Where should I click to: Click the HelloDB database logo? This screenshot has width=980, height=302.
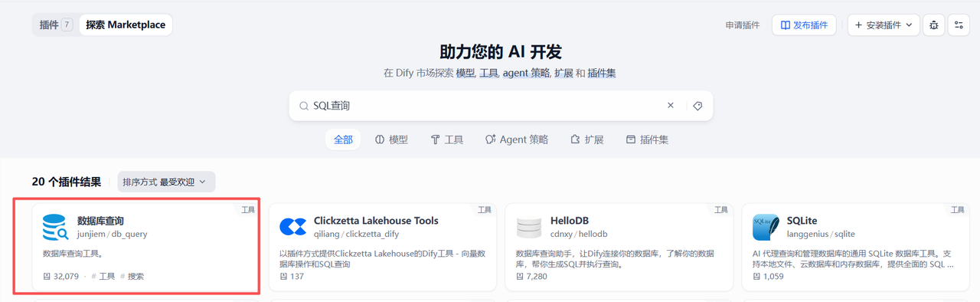click(529, 227)
